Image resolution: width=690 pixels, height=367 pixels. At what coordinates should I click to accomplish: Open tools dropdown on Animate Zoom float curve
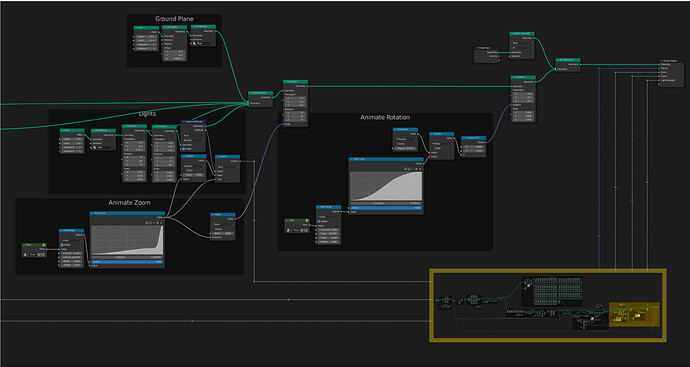[x=154, y=223]
